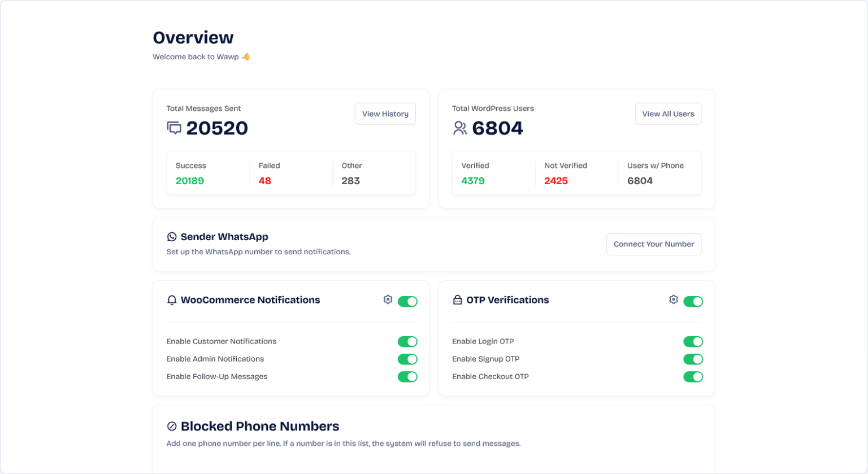
Task: Click the padlock icon on OTP Verifications
Action: [457, 300]
